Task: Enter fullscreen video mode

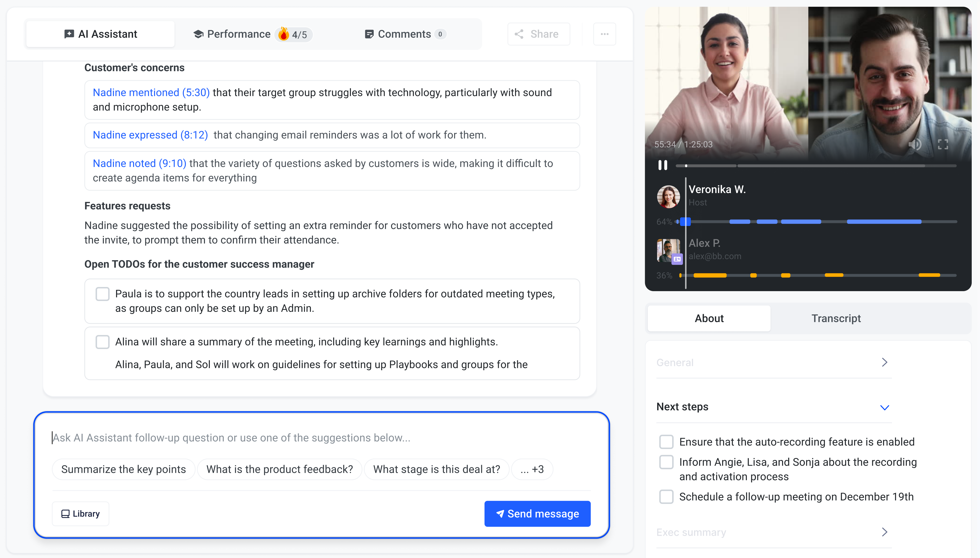Action: [x=943, y=144]
